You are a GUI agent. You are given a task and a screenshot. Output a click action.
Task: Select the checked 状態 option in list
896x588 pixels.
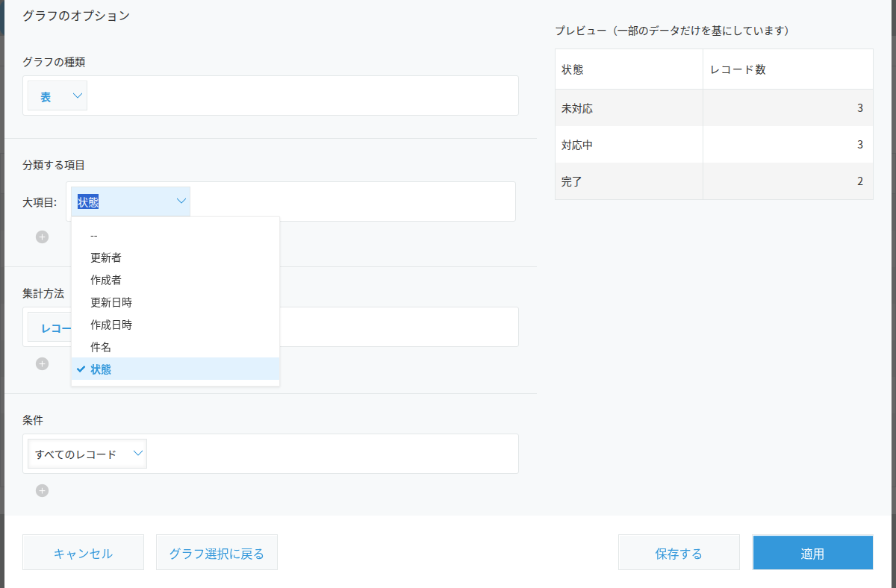[175, 369]
